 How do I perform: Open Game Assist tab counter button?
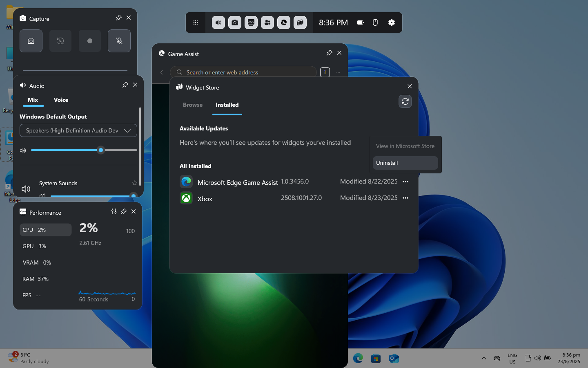[x=325, y=72]
